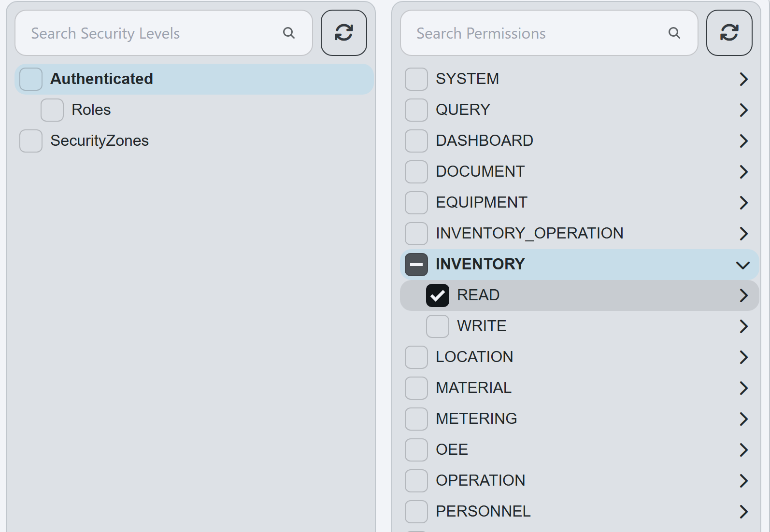Expand the WRITE permission chevron

tap(743, 326)
